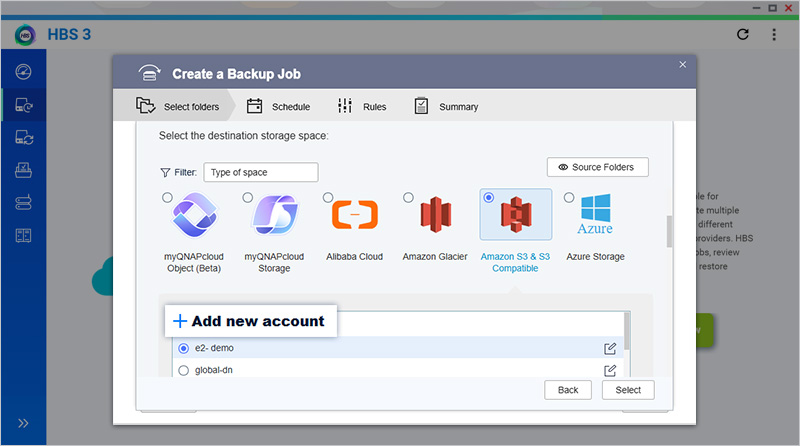The width and height of the screenshot is (800, 446).
Task: Click the e2- demo account name
Action: click(x=214, y=348)
